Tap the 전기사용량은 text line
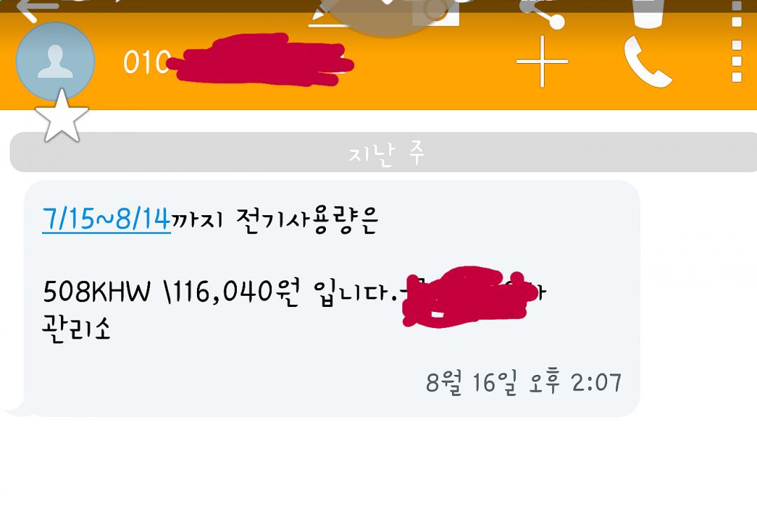Viewport: 757px width, 532px height. click(307, 220)
